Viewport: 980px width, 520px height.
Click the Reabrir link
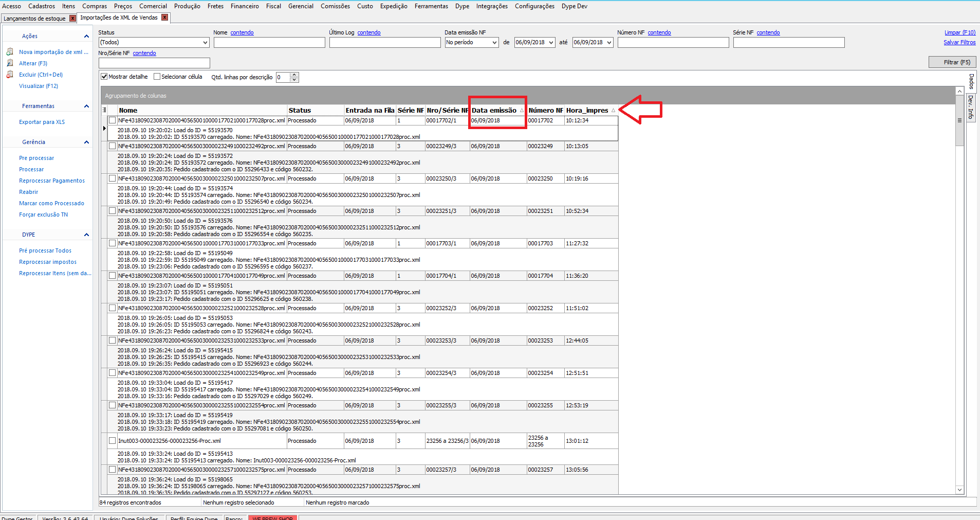pyautogui.click(x=29, y=192)
